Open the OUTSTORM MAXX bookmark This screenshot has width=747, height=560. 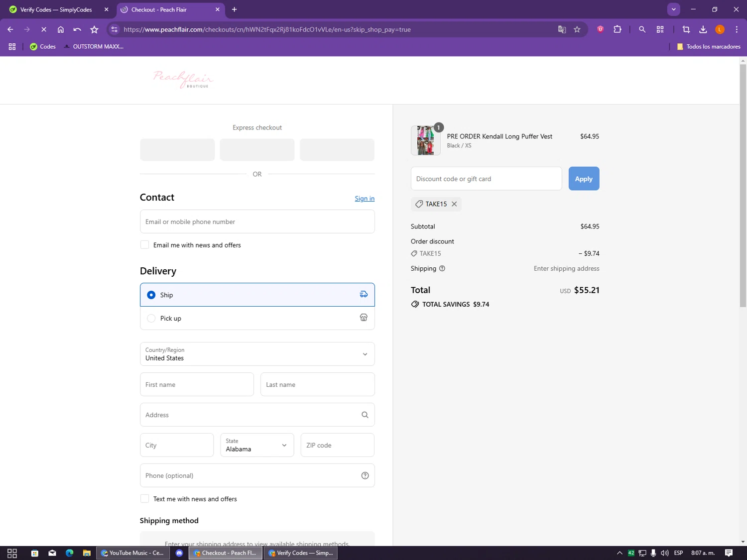pyautogui.click(x=93, y=46)
